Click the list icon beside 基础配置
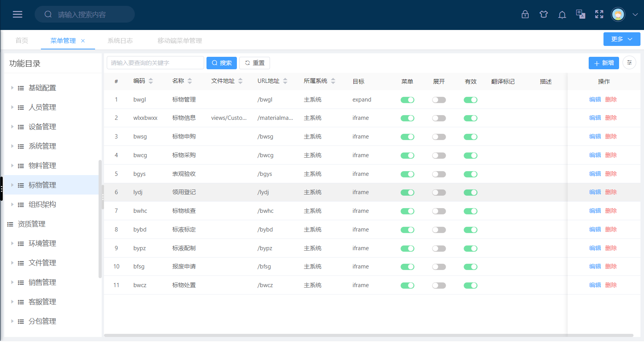The height and width of the screenshot is (342, 644). 21,88
